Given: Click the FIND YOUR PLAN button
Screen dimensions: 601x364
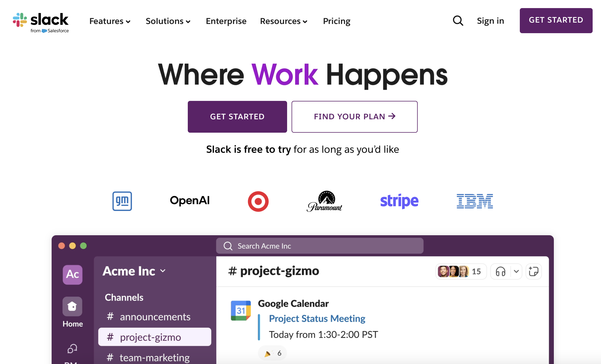Looking at the screenshot, I should coord(354,117).
